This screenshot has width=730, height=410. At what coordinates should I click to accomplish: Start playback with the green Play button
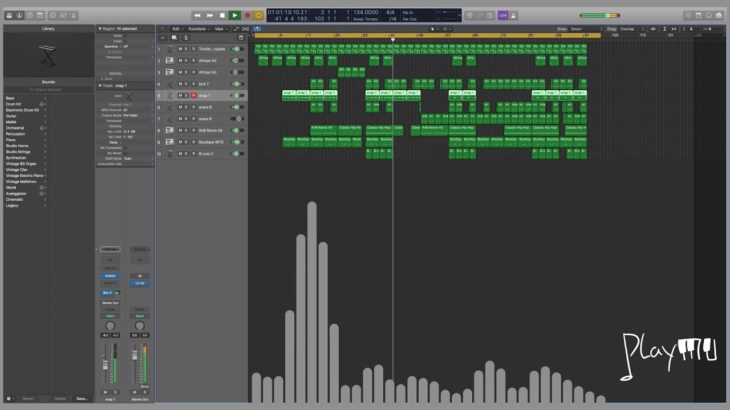click(x=235, y=15)
